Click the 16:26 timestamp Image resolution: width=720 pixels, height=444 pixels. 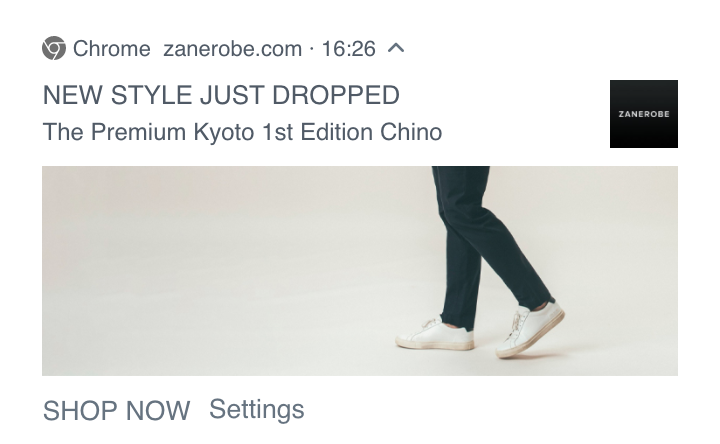[349, 49]
